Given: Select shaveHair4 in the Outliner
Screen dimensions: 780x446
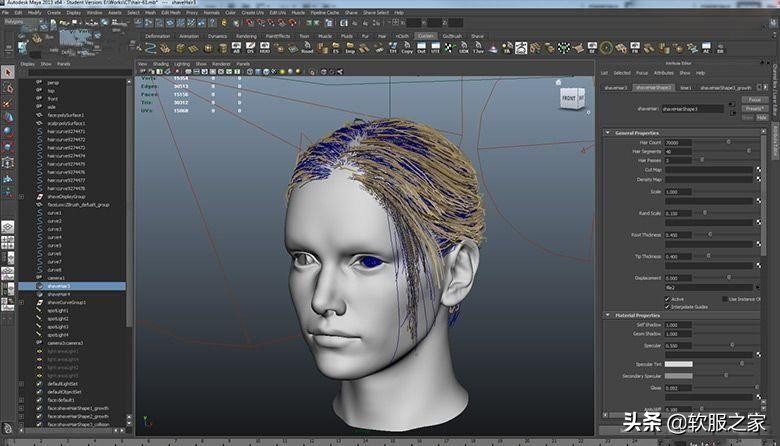Looking at the screenshot, I should [x=59, y=294].
